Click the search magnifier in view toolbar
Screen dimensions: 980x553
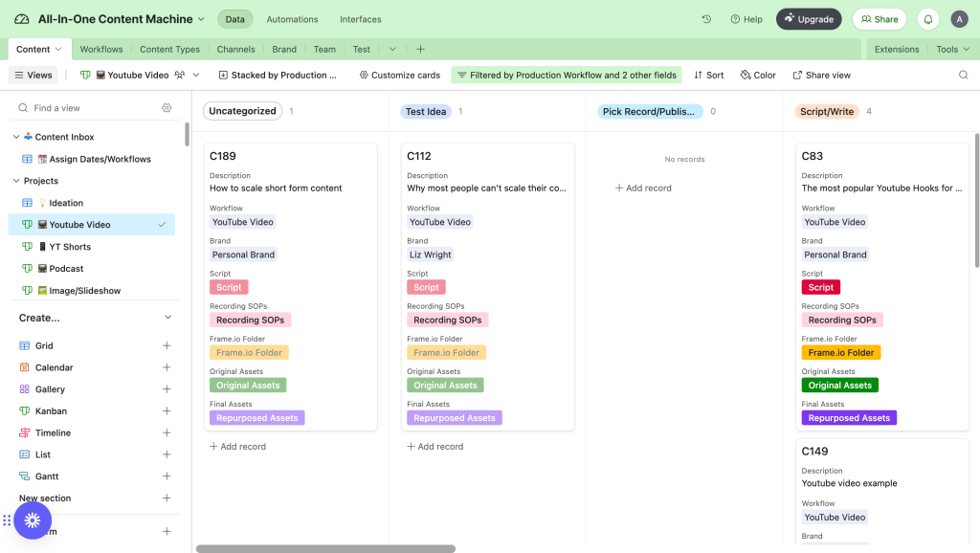963,75
